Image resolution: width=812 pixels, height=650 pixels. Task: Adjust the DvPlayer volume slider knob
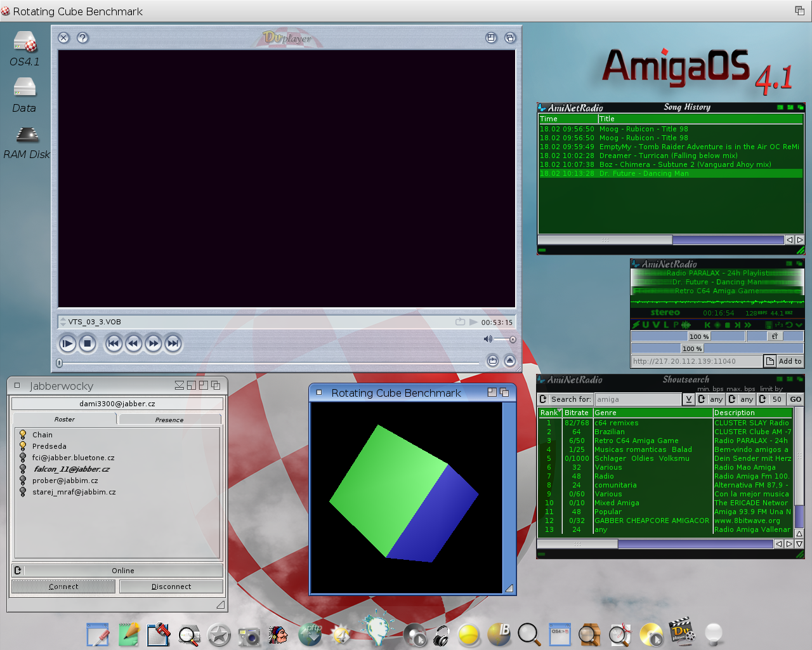pos(513,339)
